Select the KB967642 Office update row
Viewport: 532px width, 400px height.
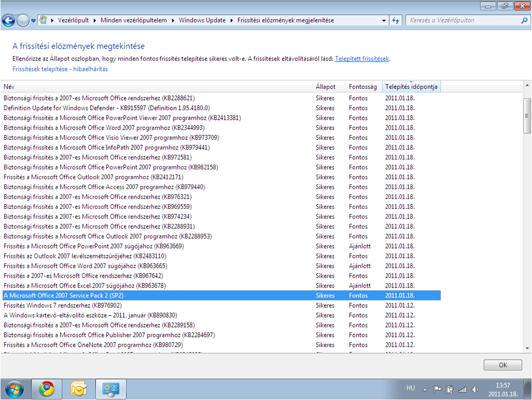click(222, 275)
